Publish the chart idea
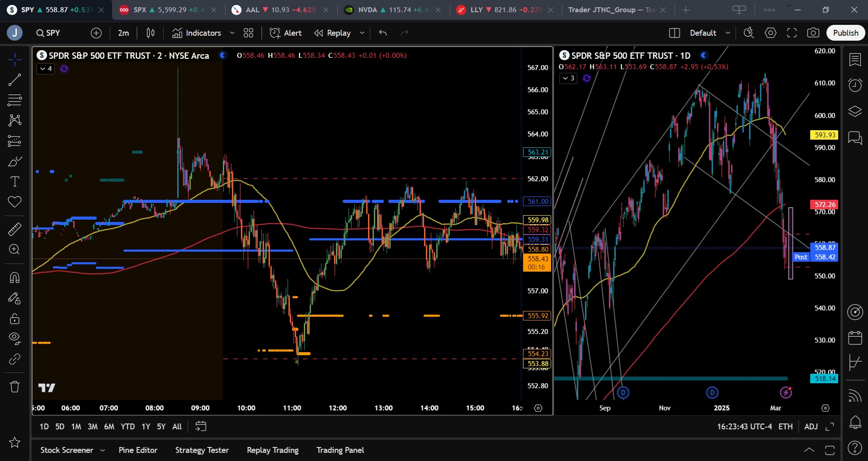868x461 pixels. (845, 33)
